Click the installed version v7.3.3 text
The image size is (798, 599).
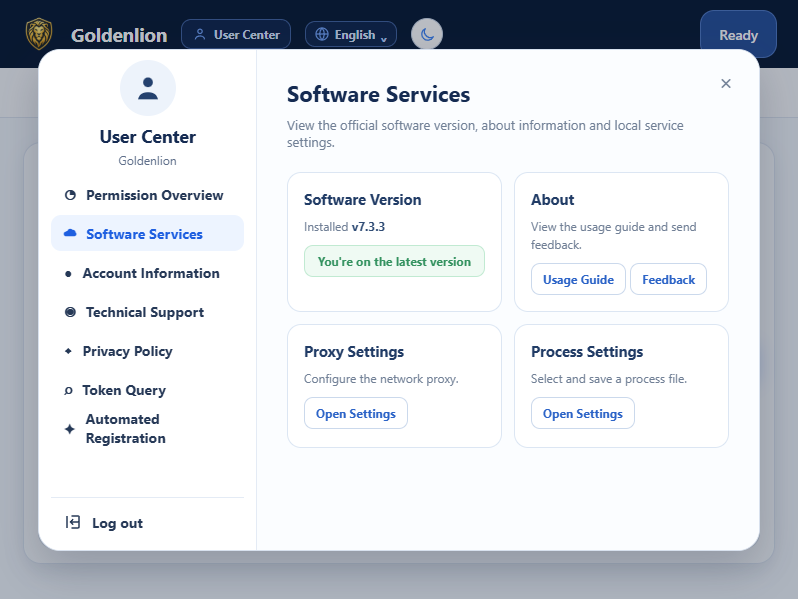[x=368, y=227]
